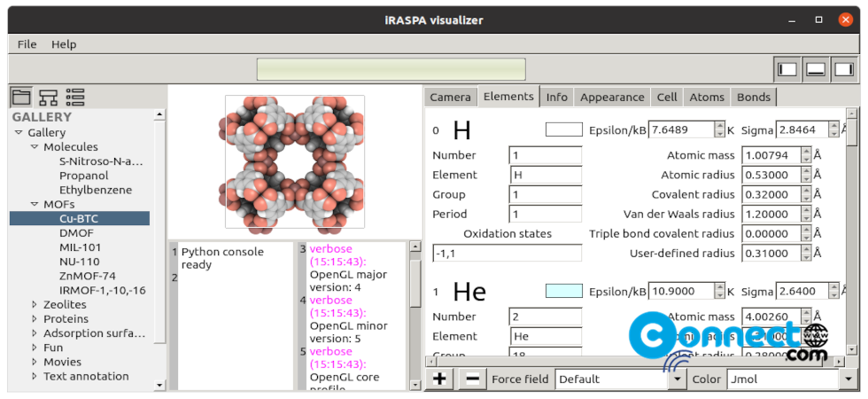Open the folder project view icon
The height and width of the screenshot is (399, 868).
coord(21,97)
